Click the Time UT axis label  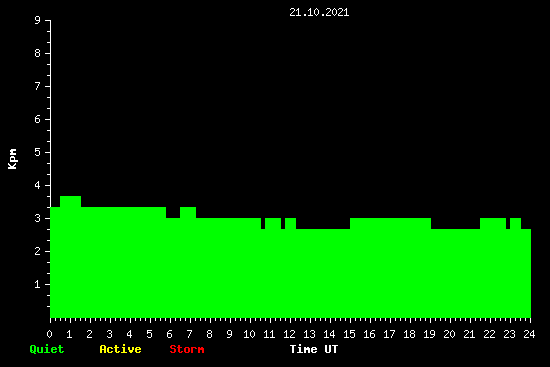(x=314, y=349)
